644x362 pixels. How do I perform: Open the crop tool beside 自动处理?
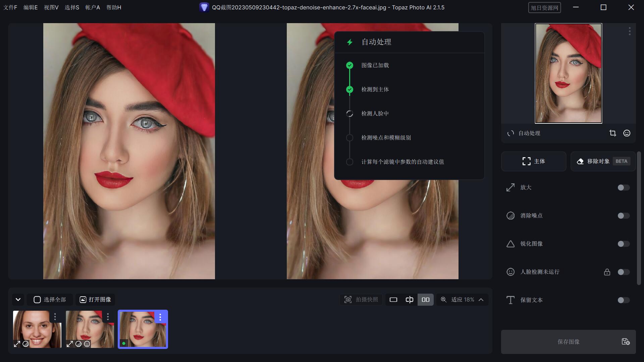(x=613, y=133)
